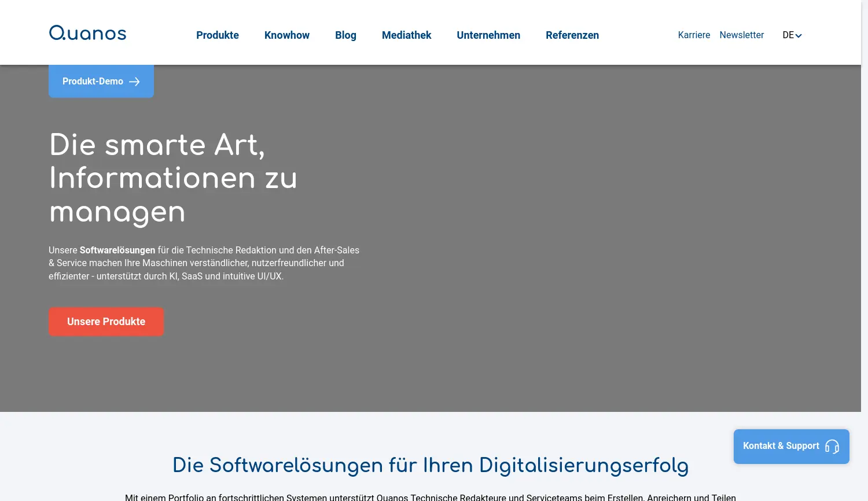Select Knowhow in the navigation bar
This screenshot has height=501, width=868.
[x=287, y=35]
